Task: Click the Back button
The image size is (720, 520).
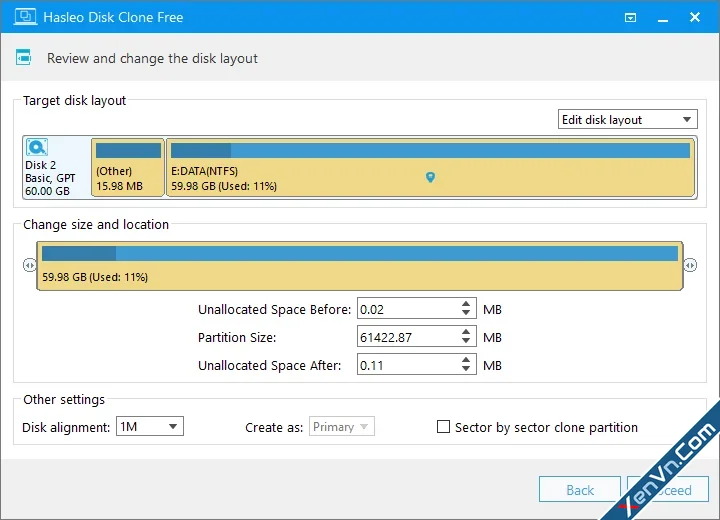Action: pyautogui.click(x=580, y=490)
